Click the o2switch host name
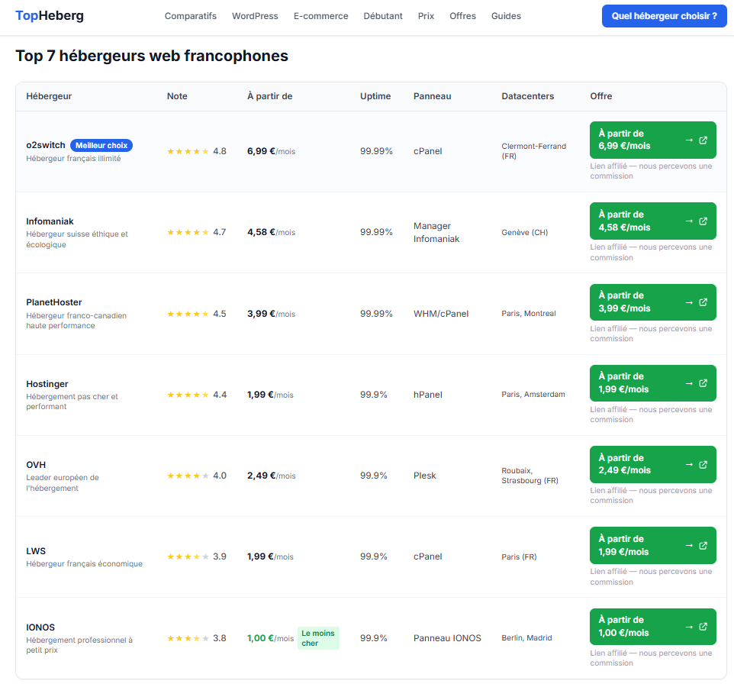 coord(46,145)
